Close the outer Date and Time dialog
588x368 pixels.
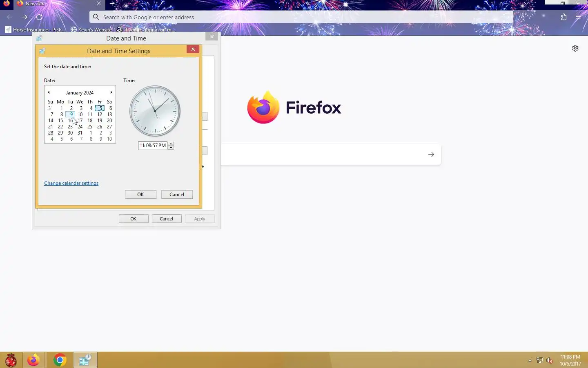pyautogui.click(x=212, y=37)
